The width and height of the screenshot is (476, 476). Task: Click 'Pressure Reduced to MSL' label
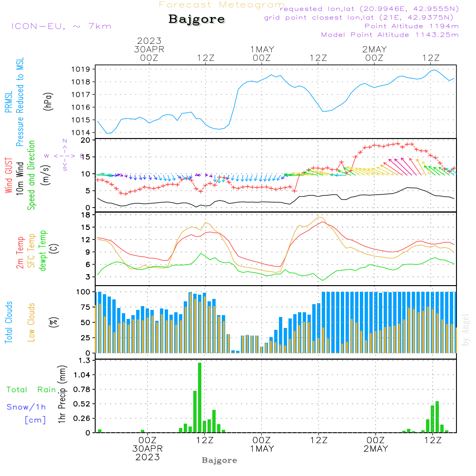20,102
